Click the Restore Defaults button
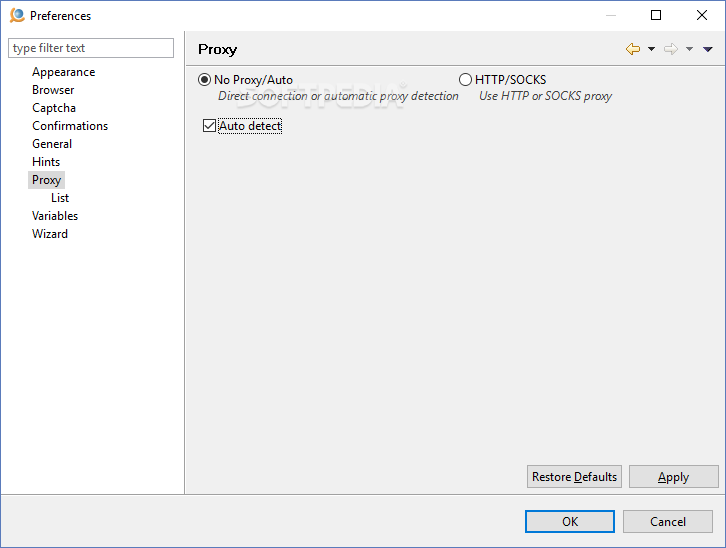This screenshot has width=726, height=548. click(574, 477)
